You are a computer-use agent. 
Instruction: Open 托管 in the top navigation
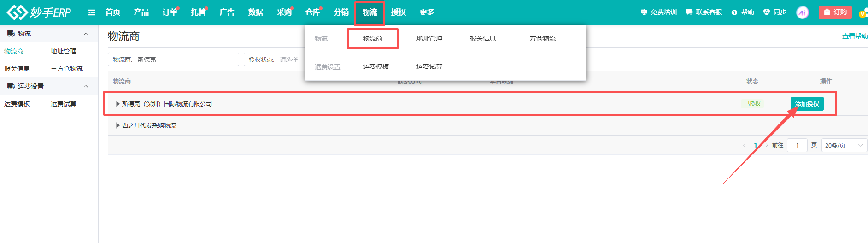[199, 12]
